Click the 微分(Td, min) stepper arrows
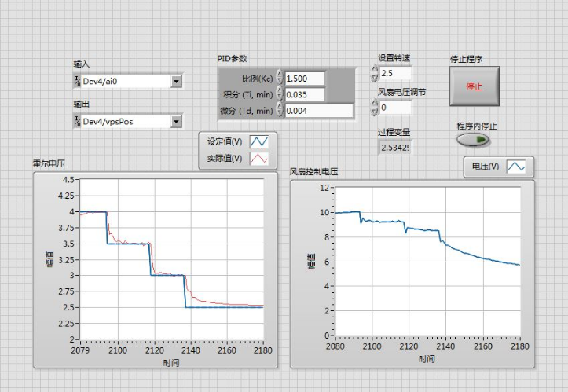This screenshot has width=568, height=392. [280, 111]
